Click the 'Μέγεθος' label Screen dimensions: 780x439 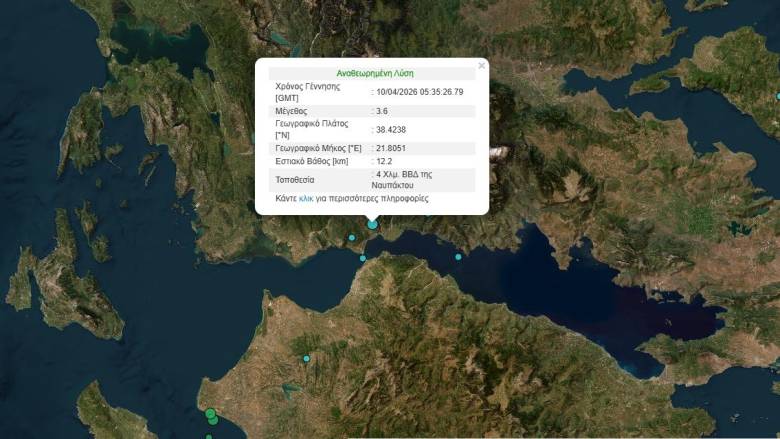click(x=291, y=111)
